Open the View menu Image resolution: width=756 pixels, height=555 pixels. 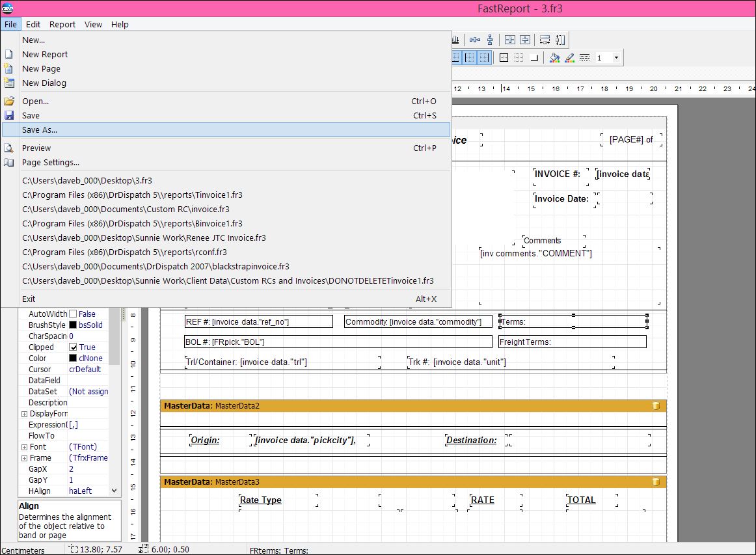click(x=93, y=24)
